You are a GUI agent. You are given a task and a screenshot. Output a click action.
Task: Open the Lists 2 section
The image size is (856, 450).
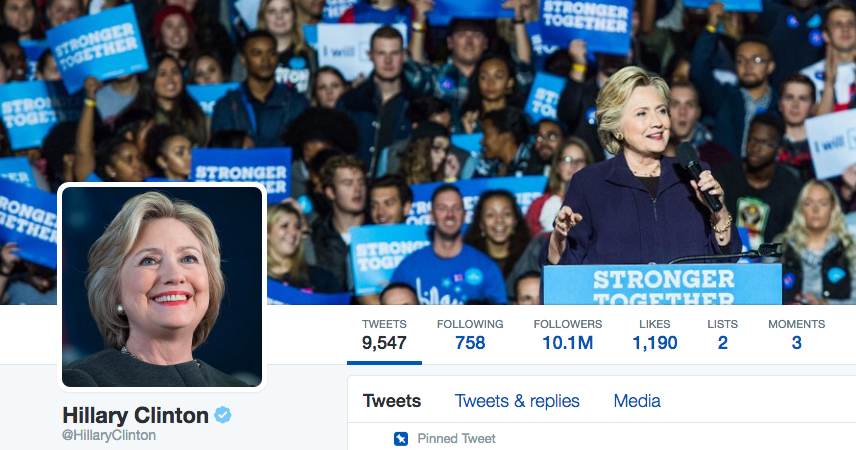[x=722, y=335]
